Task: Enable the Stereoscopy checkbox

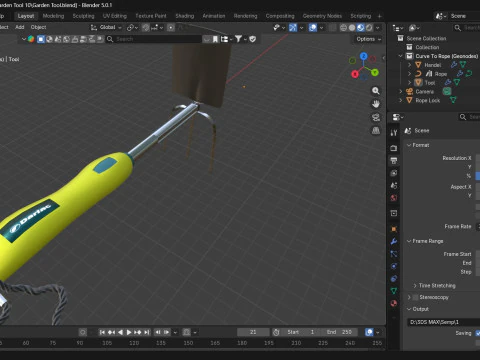Action: [x=415, y=297]
